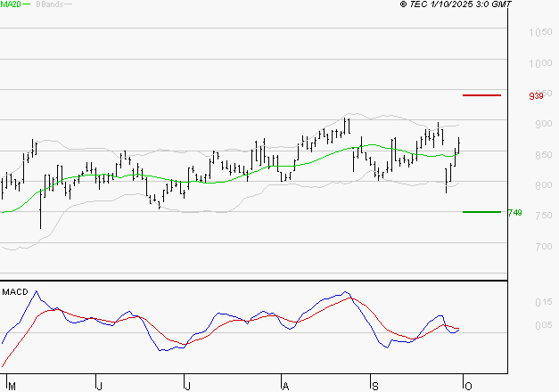The image size is (559, 392).
Task: Click the TEC 1/10/2025 3:0 GMT copyright text
Action: tap(456, 4)
